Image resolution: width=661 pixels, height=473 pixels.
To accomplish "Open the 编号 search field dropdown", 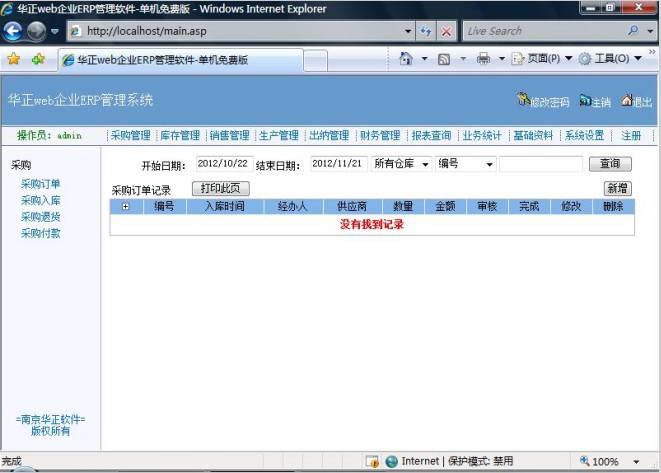I will pyautogui.click(x=490, y=164).
